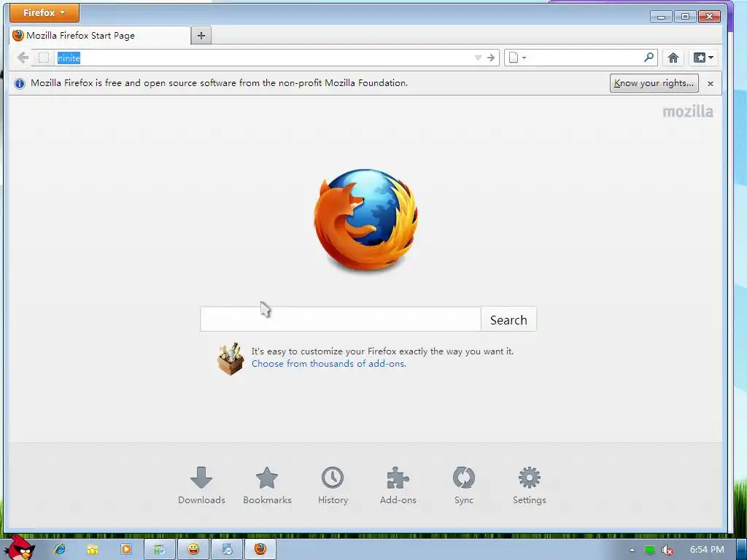Open the media player taskbar icon
Image resolution: width=747 pixels, height=560 pixels.
tap(126, 549)
